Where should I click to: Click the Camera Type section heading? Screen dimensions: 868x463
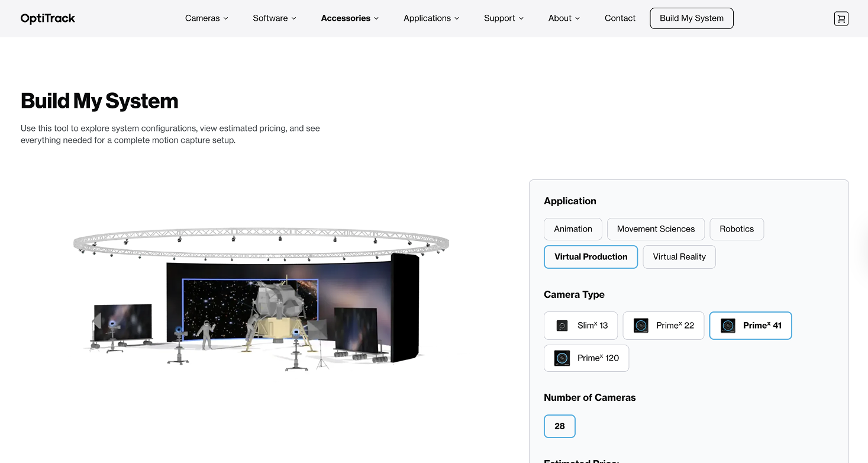tap(574, 295)
